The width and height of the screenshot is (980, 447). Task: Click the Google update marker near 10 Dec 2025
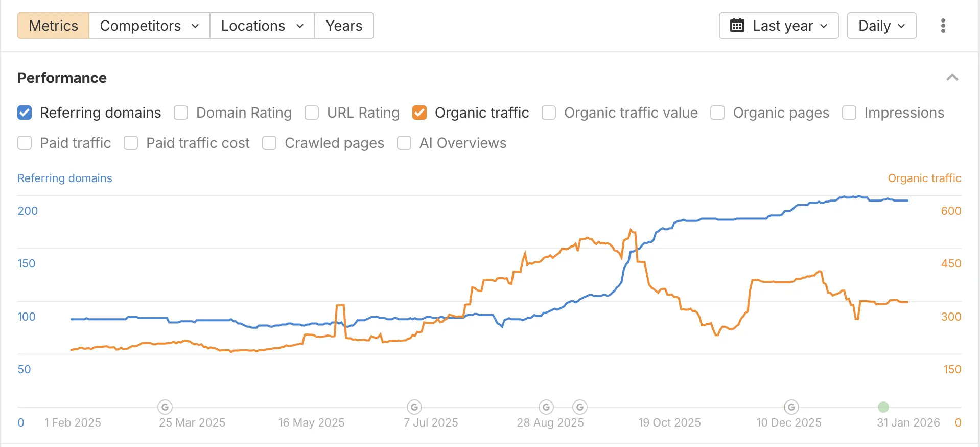(x=790, y=407)
